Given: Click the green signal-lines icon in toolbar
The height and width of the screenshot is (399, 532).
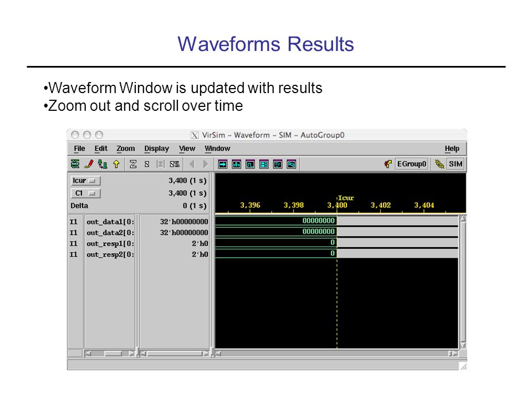Looking at the screenshot, I should pos(75,164).
